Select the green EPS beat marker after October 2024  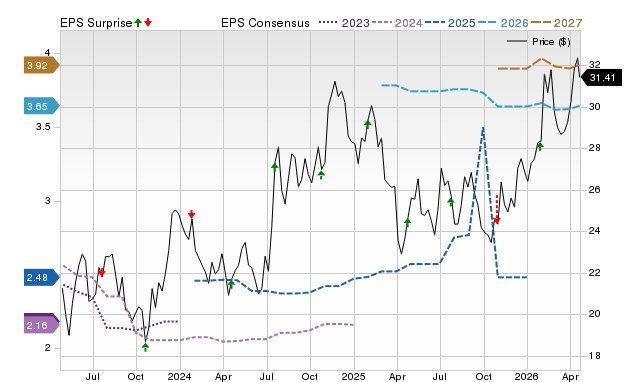[321, 175]
